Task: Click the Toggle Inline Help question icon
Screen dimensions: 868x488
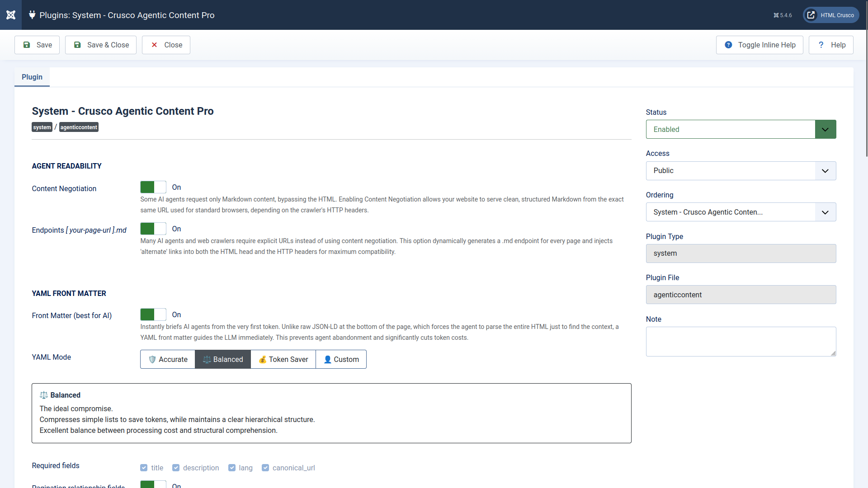Action: (728, 45)
